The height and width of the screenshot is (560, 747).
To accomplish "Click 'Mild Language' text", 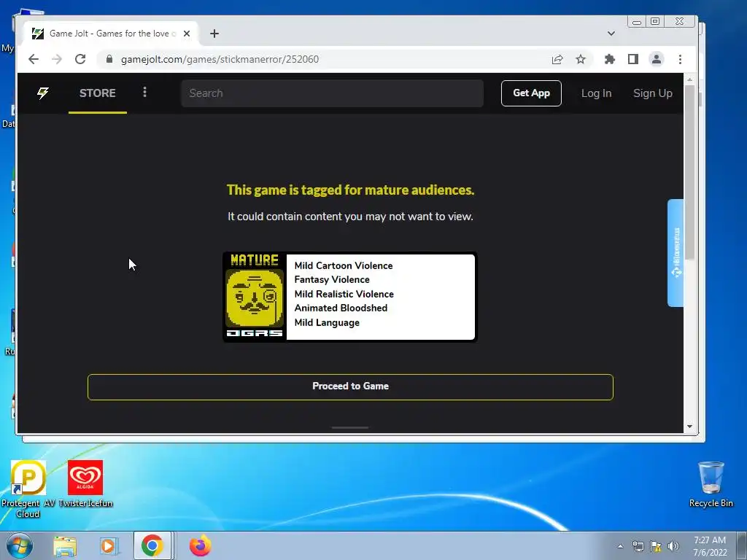I will (327, 323).
